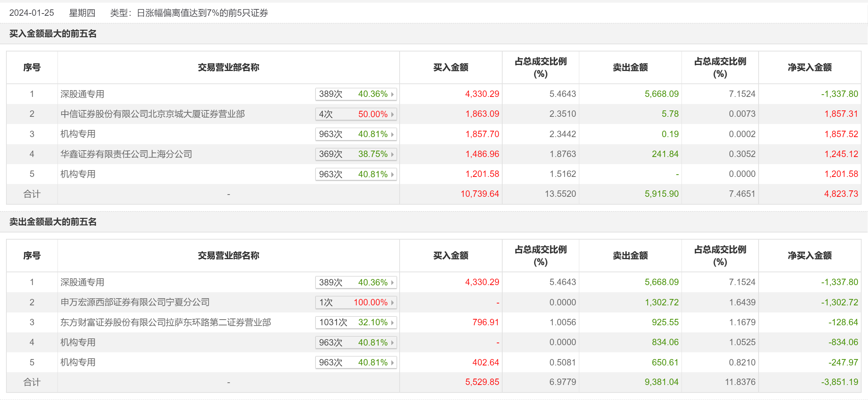Click the 卖出金额 header in sell table
The width and height of the screenshot is (868, 400).
(630, 256)
